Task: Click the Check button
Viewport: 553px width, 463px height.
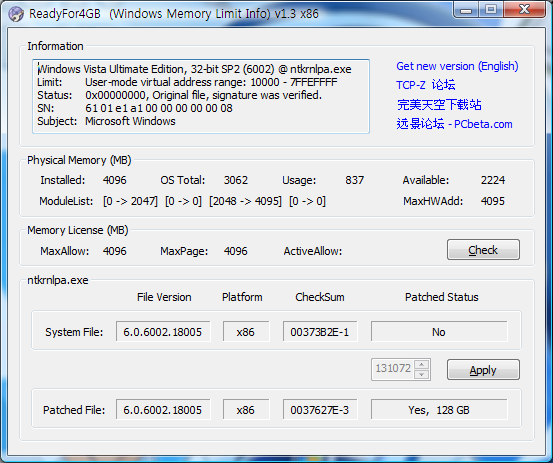Action: click(x=483, y=250)
